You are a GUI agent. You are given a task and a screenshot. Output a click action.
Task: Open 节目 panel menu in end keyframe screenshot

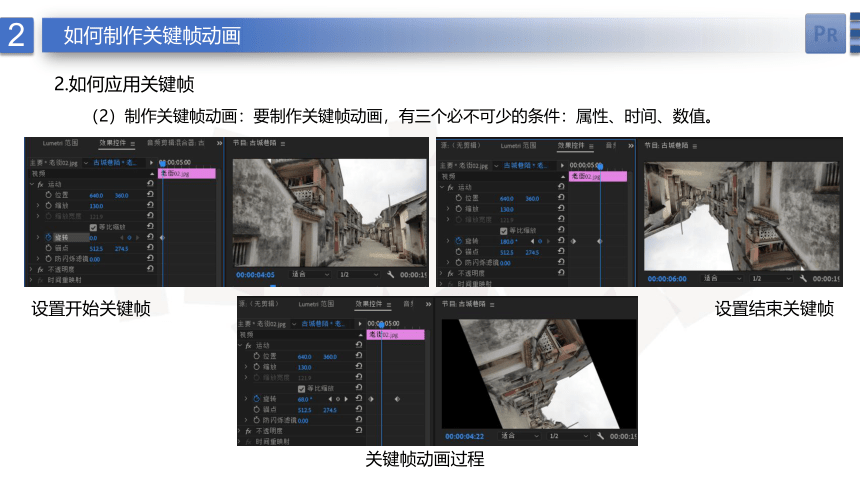(x=694, y=146)
